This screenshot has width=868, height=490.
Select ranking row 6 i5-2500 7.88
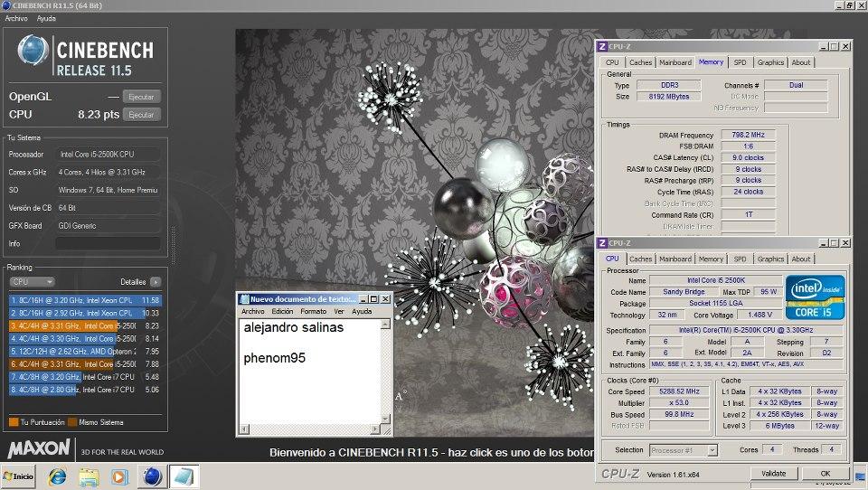[85, 363]
